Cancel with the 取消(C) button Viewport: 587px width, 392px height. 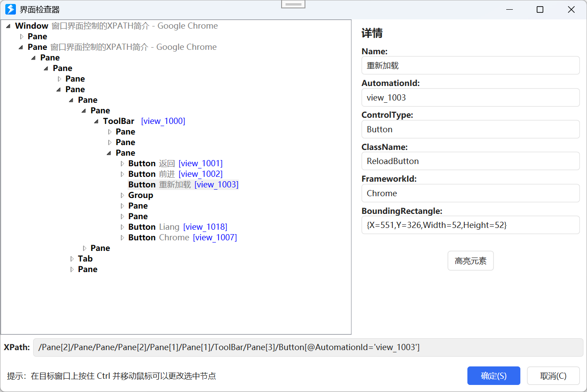click(x=553, y=376)
